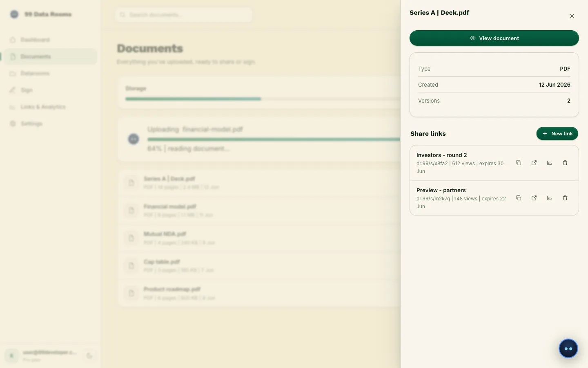Click the Versions count value 2
Image resolution: width=588 pixels, height=368 pixels.
[x=568, y=101]
